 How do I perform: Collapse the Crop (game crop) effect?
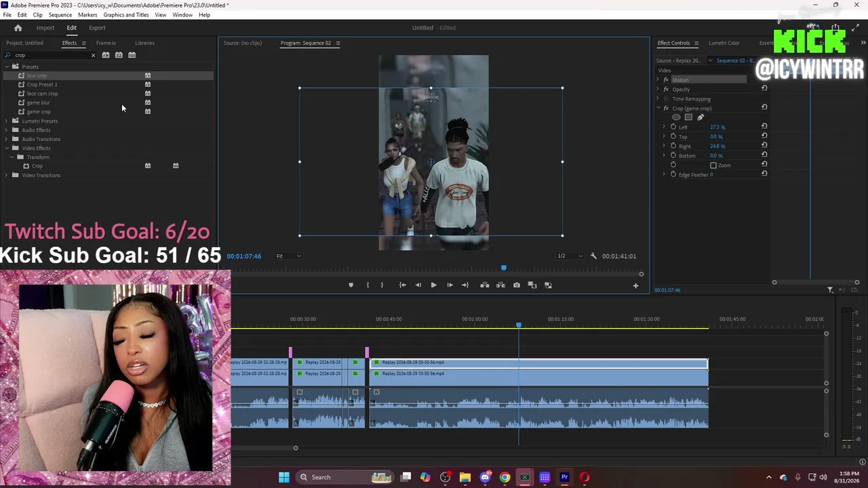tap(658, 108)
